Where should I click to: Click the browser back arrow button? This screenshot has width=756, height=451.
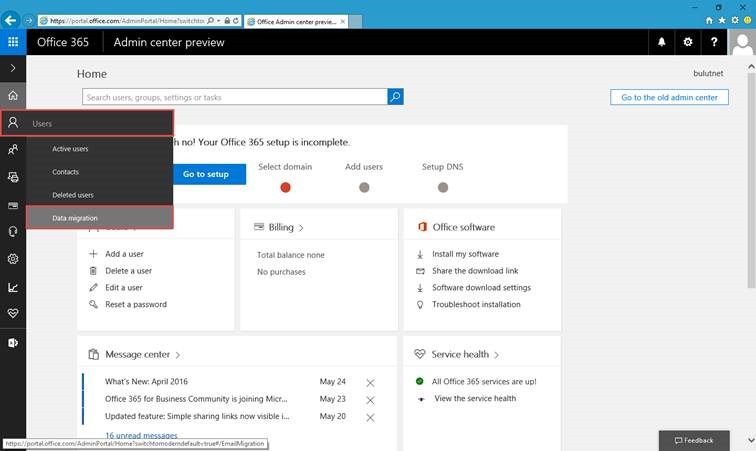coord(10,20)
